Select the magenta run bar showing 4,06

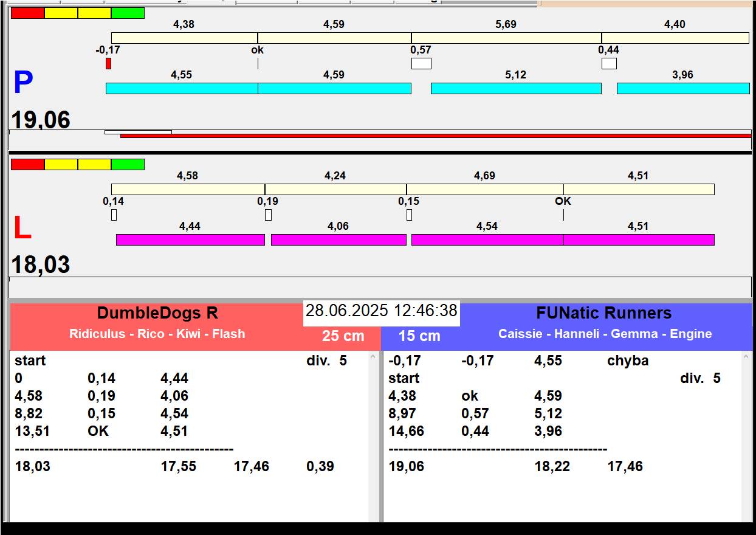click(338, 240)
